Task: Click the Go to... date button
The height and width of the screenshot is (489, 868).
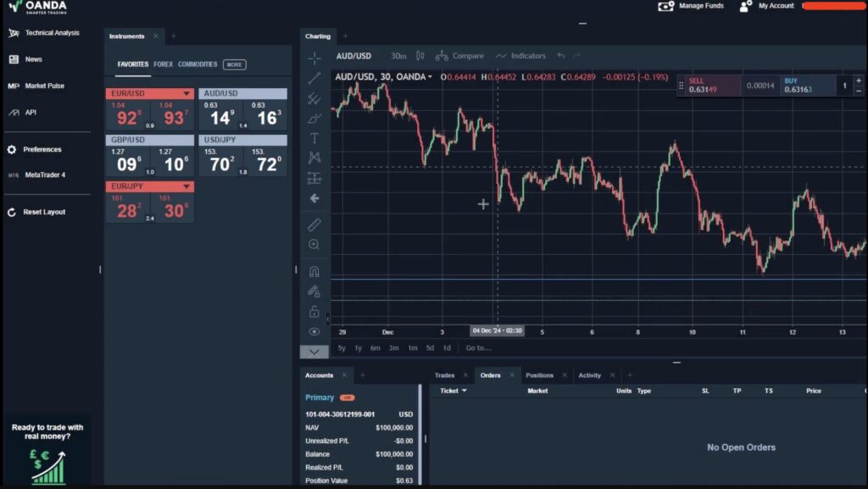Action: pyautogui.click(x=478, y=348)
